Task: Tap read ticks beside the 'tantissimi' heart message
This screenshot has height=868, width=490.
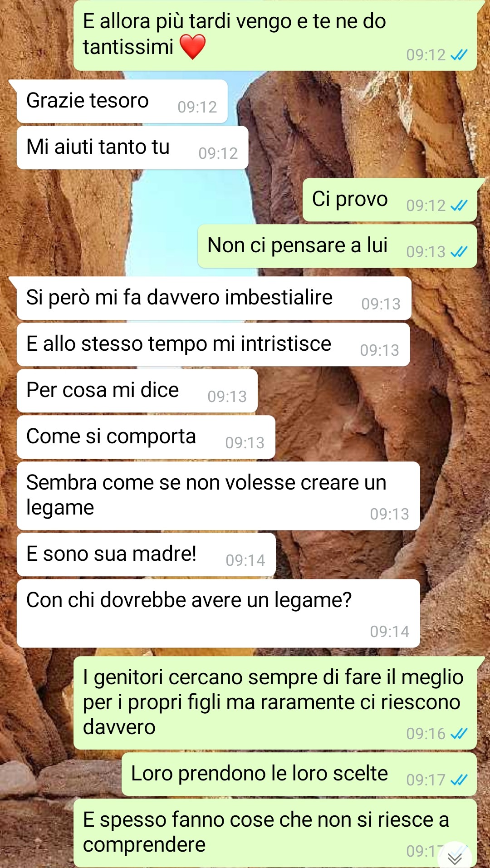Action: [x=459, y=55]
